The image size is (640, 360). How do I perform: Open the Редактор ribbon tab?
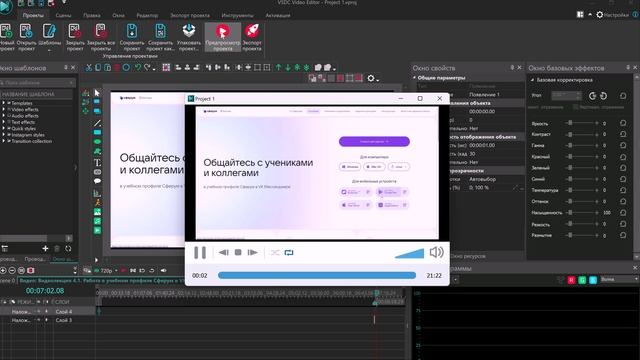[147, 15]
